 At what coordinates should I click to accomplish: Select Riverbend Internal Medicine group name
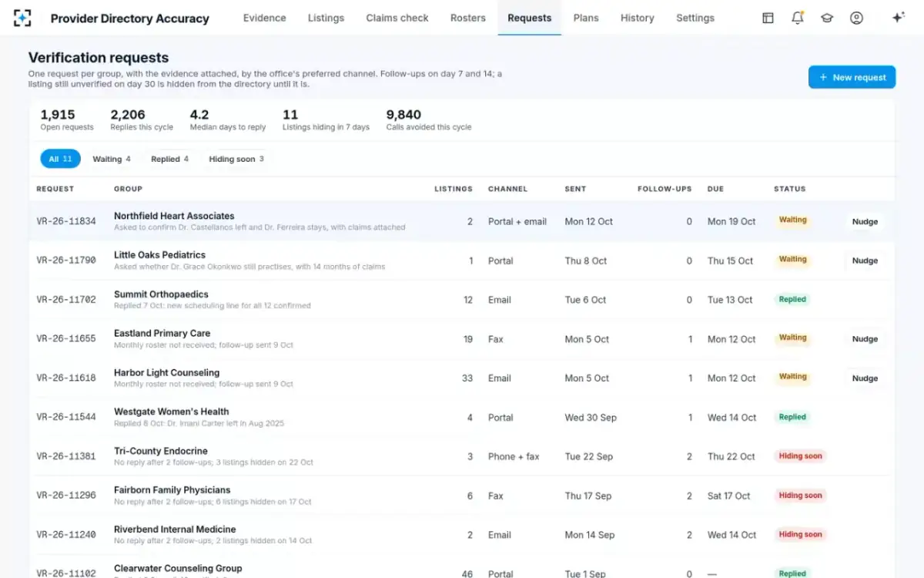(x=175, y=529)
